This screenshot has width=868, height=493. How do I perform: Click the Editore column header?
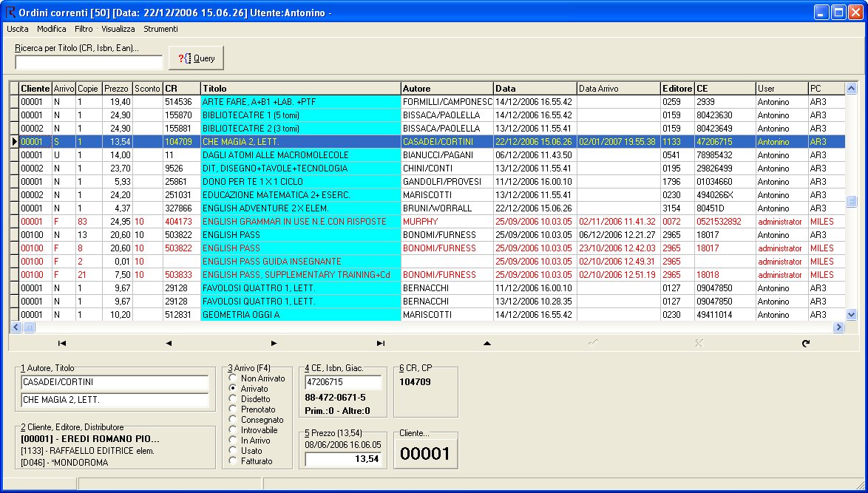[x=677, y=89]
